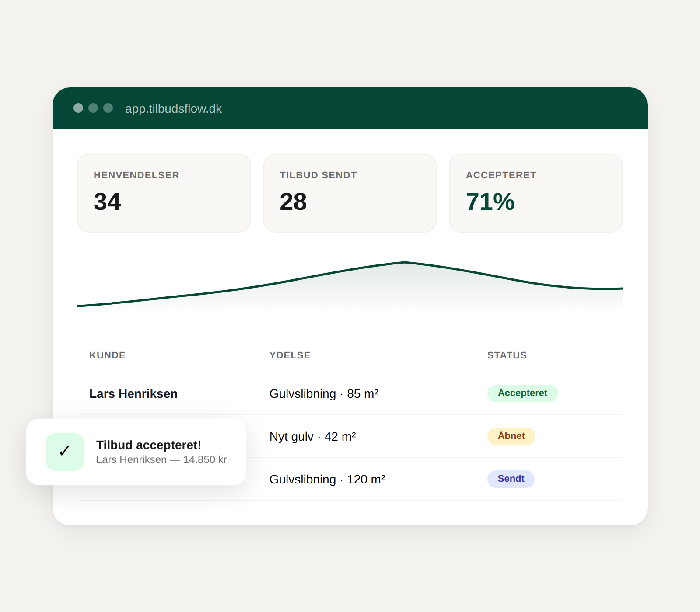Open the Accepteret 71% stat card
Viewport: 700px width, 612px height.
(x=536, y=193)
